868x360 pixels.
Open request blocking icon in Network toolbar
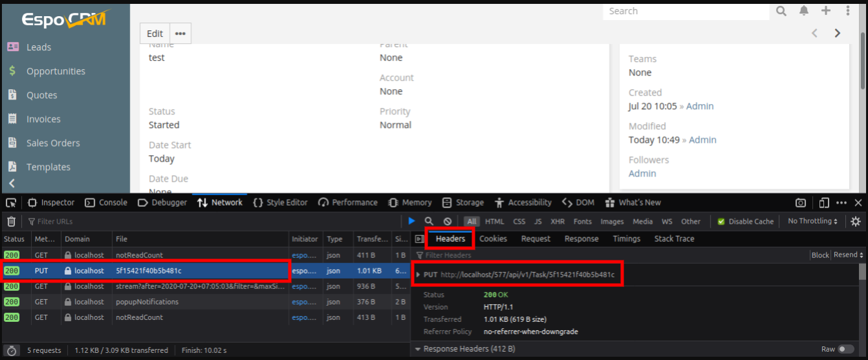[447, 221]
